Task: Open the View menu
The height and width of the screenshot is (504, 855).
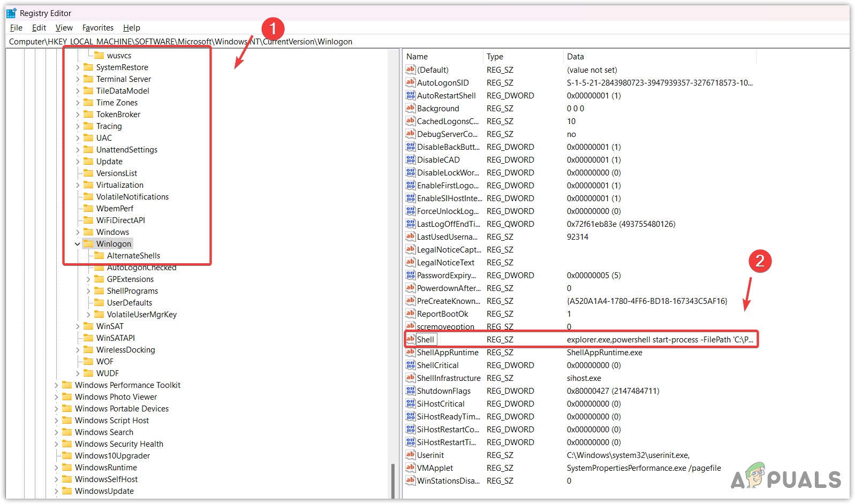Action: [64, 28]
